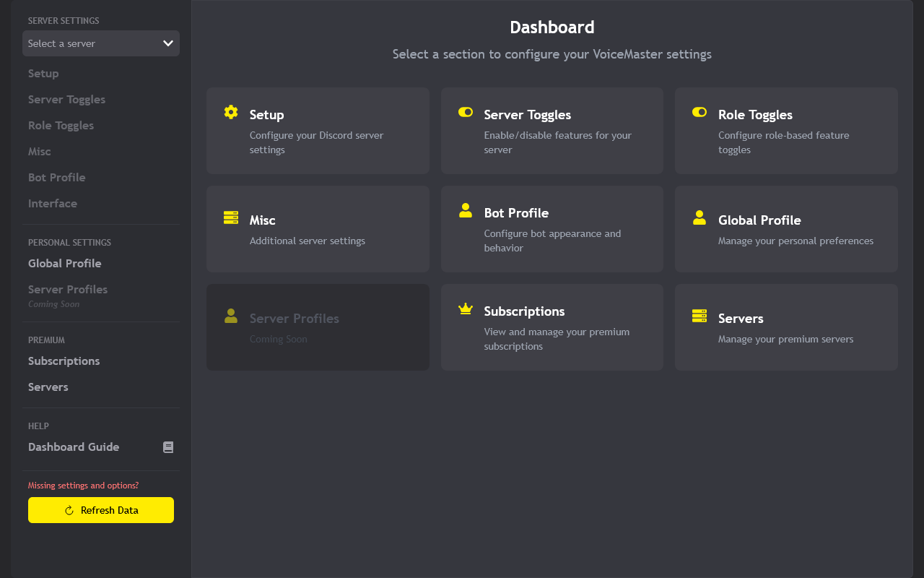The image size is (924, 578).
Task: Click the Role Toggles switch icon
Action: 698,112
